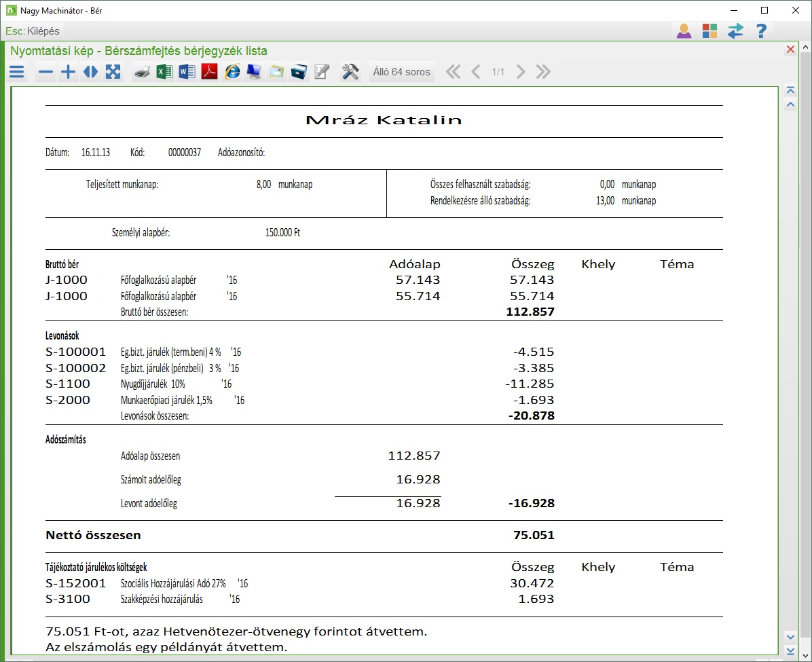Click the Esc: Kilépés exit button

[33, 31]
